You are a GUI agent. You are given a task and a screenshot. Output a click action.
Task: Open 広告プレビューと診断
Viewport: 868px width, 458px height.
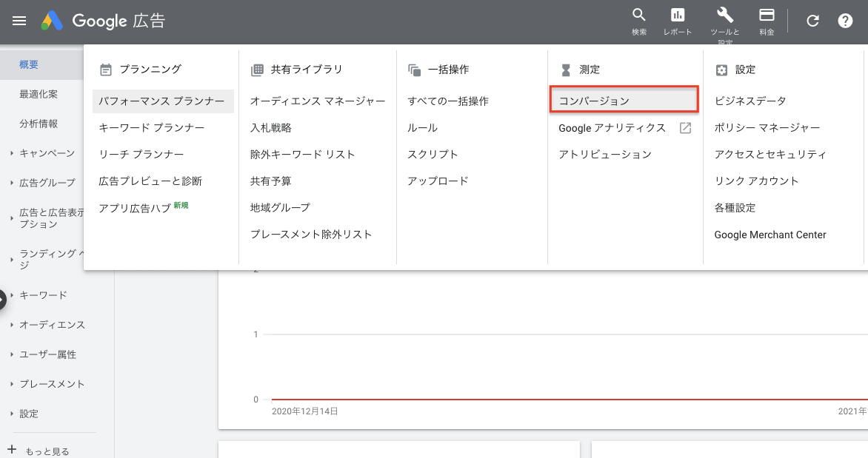tap(150, 181)
